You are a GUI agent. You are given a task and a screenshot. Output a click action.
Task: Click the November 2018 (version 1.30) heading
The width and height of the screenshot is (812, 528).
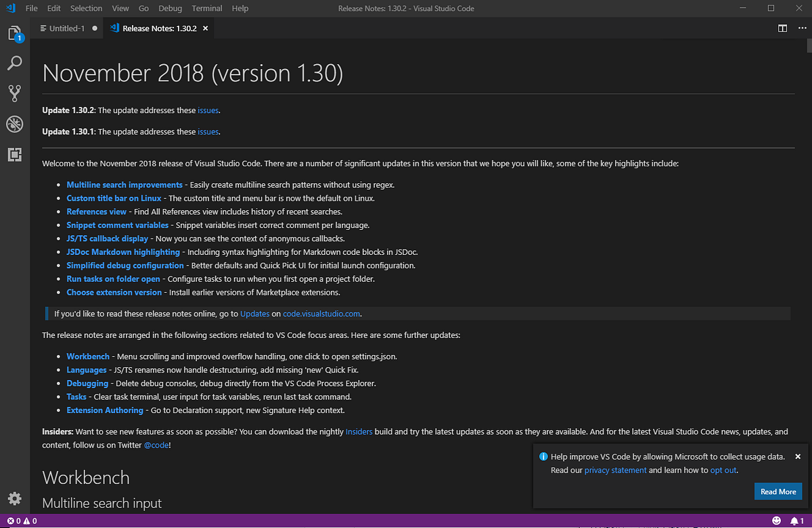193,74
